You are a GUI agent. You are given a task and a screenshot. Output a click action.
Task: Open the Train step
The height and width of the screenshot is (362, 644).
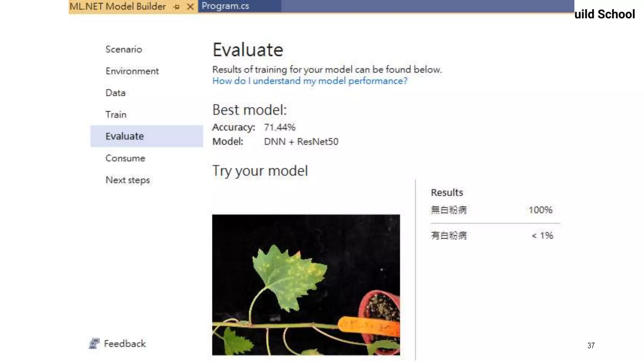coord(116,114)
